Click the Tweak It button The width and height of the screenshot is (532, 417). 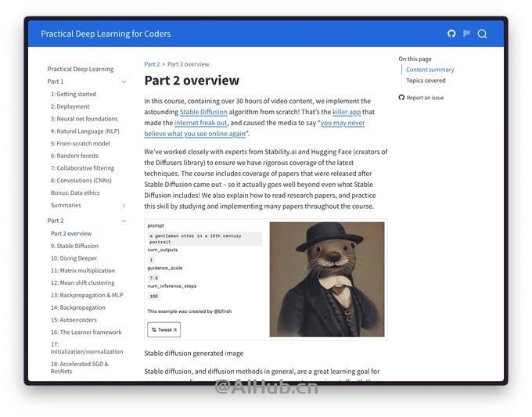(x=164, y=329)
